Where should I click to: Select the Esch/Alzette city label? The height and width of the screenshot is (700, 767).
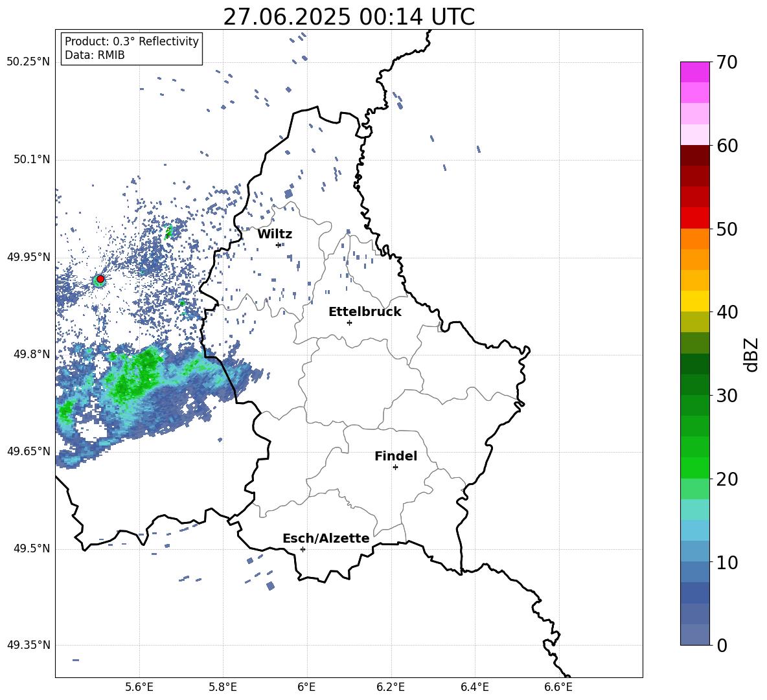click(326, 538)
